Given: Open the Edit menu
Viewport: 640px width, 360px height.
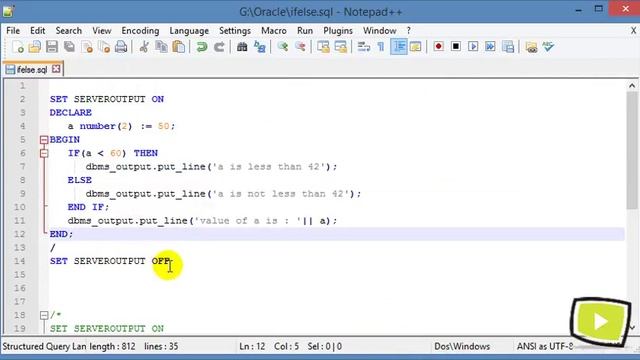Looking at the screenshot, I should [x=37, y=31].
